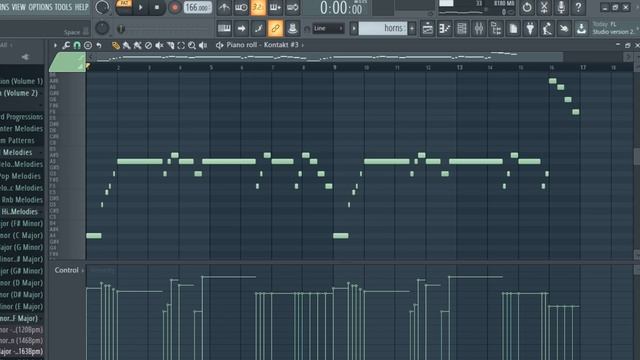This screenshot has height=360, width=640.
Task: Click the undo history circular arrow icon
Action: [527, 7]
